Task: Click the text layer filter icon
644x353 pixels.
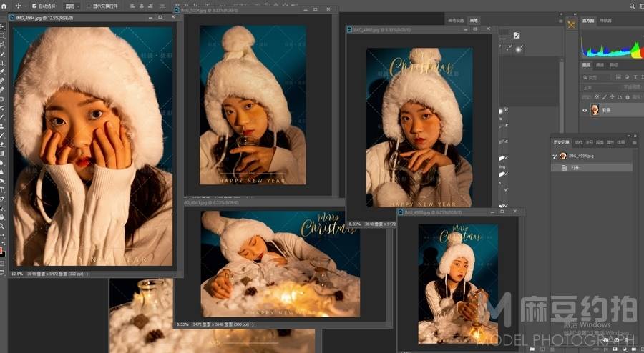Action: pos(635,77)
